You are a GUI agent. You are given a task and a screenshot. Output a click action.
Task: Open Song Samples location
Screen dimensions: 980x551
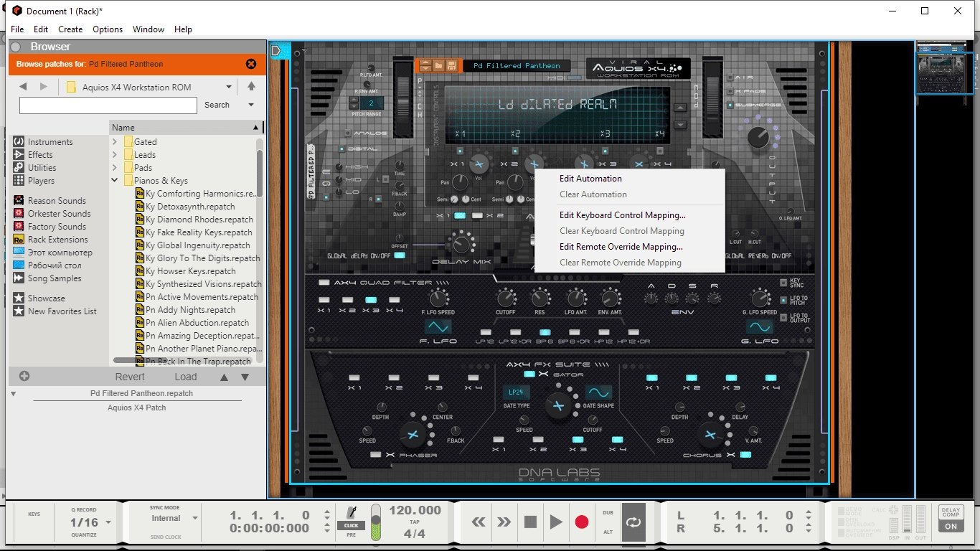tap(47, 278)
